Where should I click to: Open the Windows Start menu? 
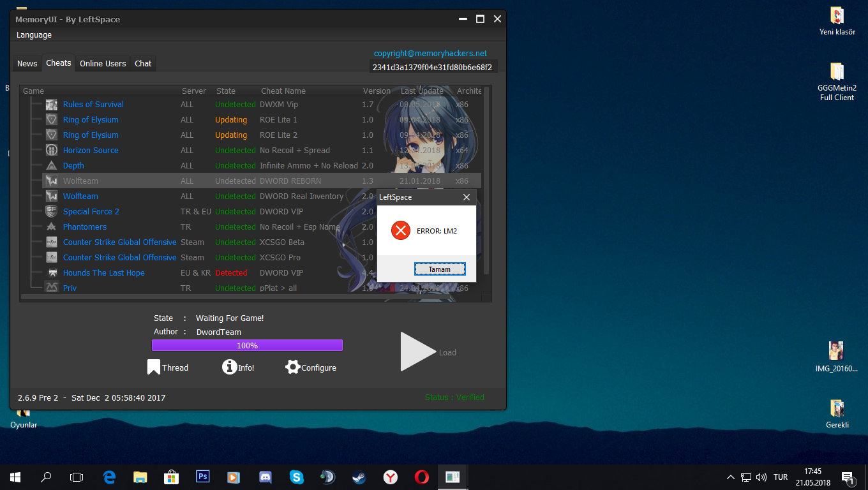coord(15,477)
